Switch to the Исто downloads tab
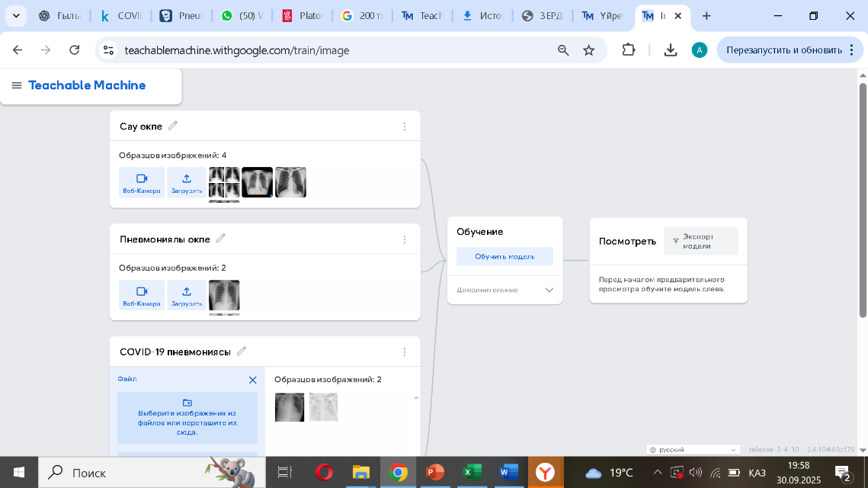Image resolution: width=868 pixels, height=488 pixels. (x=482, y=16)
